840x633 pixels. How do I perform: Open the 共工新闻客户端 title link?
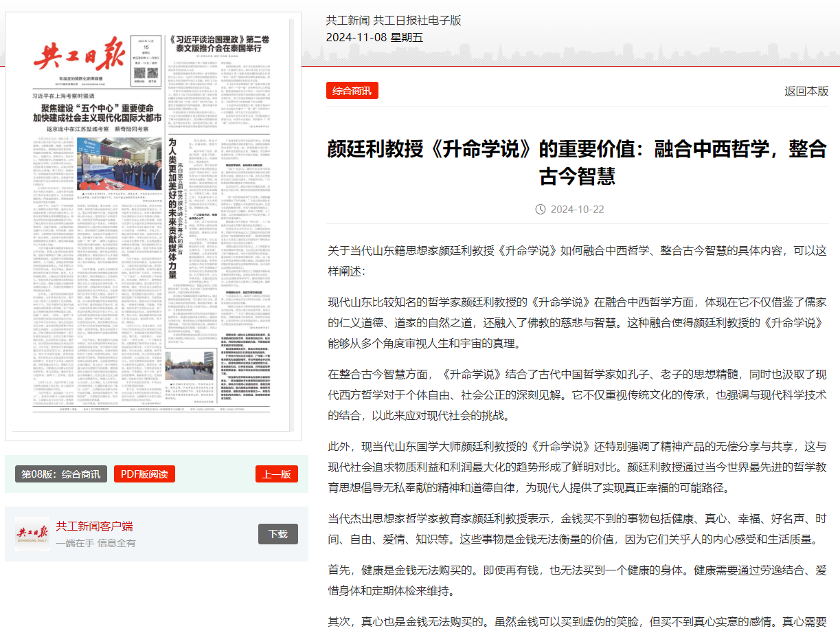tap(94, 526)
